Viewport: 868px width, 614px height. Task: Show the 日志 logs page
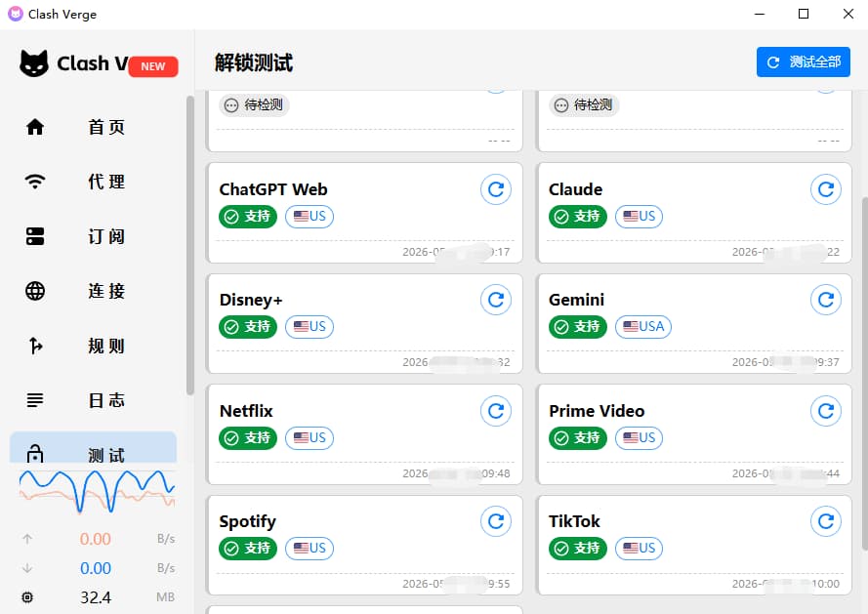click(93, 400)
